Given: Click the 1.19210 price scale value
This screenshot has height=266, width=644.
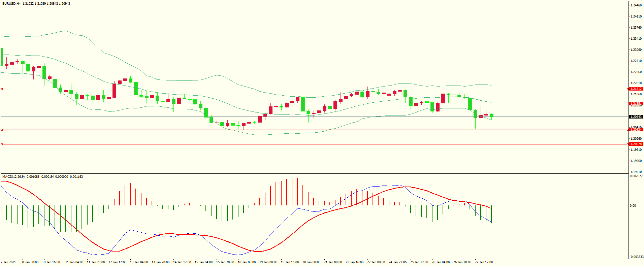Looking at the screenshot, I should pos(636,172).
